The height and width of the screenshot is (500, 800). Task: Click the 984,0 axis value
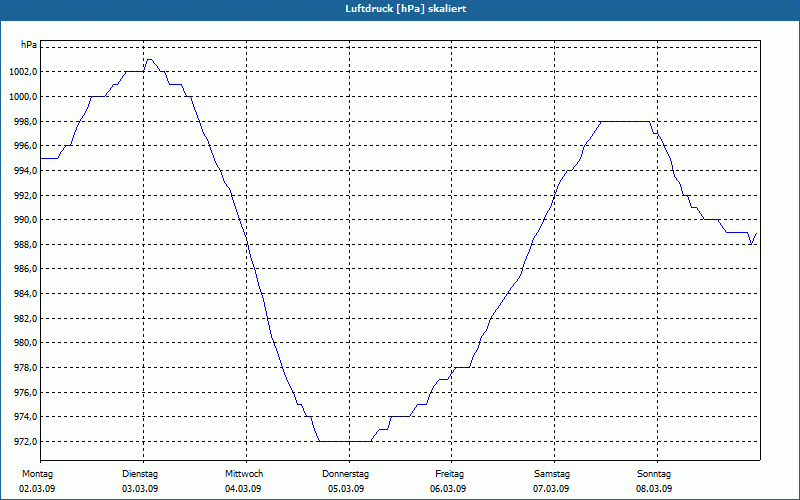point(26,294)
